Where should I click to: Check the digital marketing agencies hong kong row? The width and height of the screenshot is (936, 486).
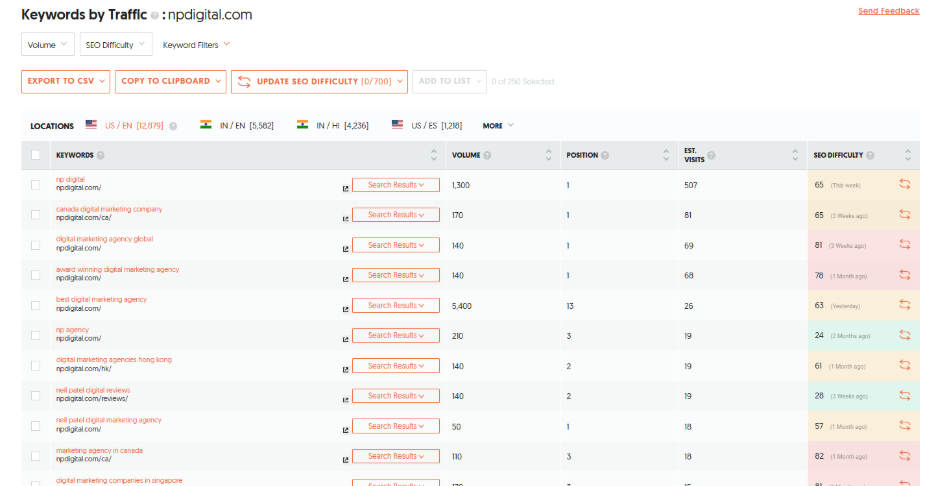click(x=36, y=366)
